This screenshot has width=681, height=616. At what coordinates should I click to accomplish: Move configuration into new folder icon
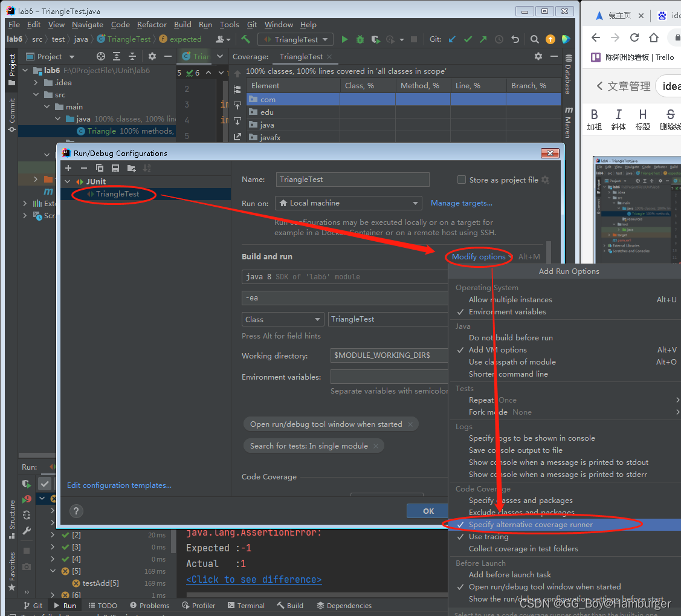pos(131,168)
